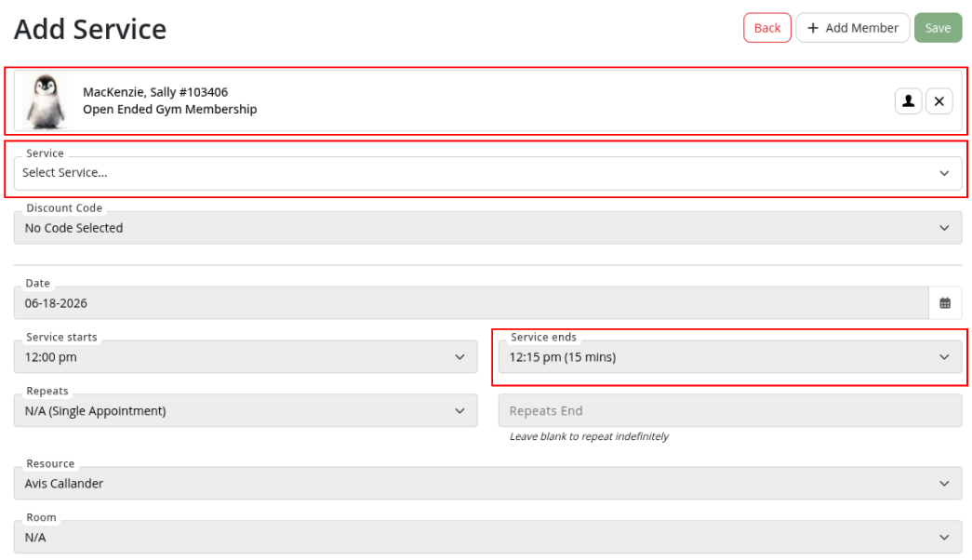Open the Select Service dropdown
Screen dimensions: 972x560
(487, 173)
